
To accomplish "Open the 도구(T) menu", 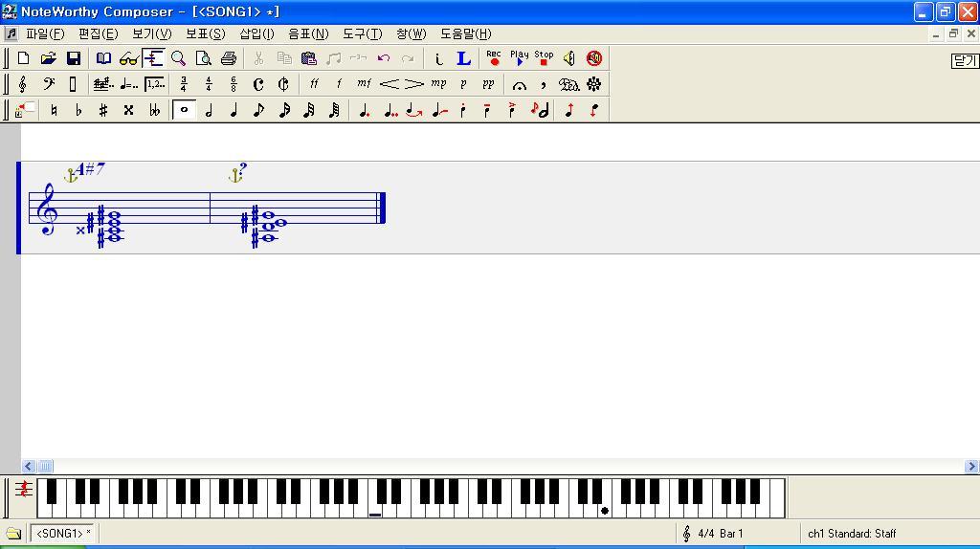I will (x=362, y=33).
